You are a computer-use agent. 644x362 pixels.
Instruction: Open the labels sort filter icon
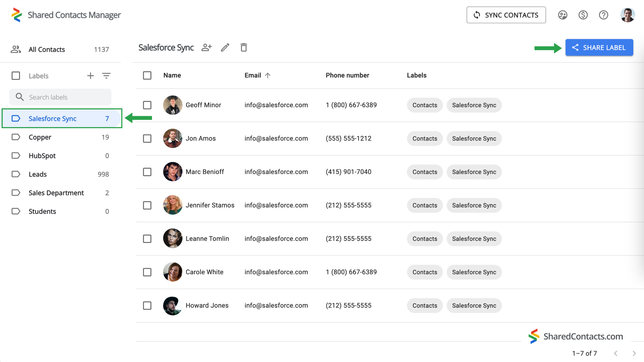click(x=106, y=76)
